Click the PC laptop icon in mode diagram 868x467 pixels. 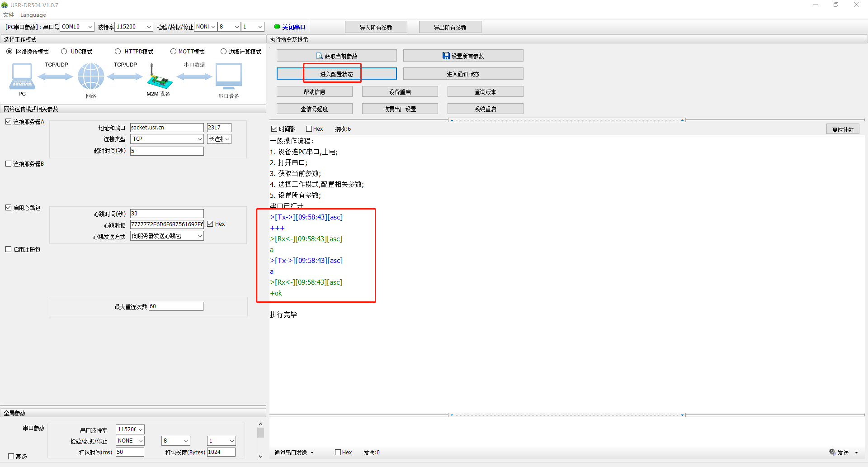point(22,76)
